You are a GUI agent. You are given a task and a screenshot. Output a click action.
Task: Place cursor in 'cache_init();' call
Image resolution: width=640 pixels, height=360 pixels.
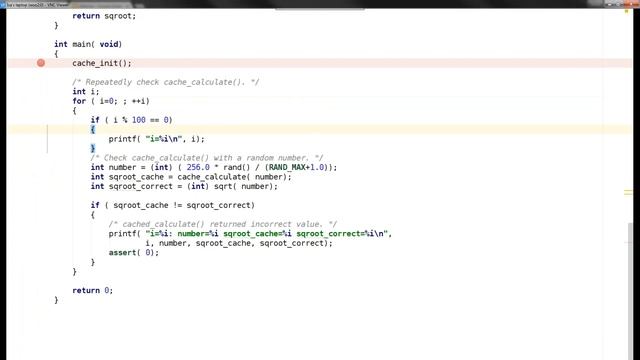coord(102,63)
